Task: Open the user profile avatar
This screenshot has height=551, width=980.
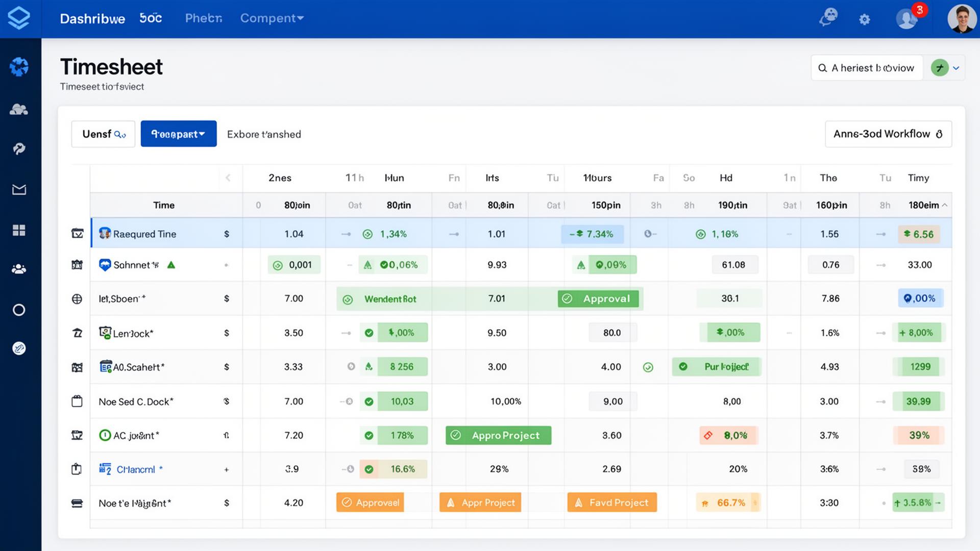Action: [962, 19]
